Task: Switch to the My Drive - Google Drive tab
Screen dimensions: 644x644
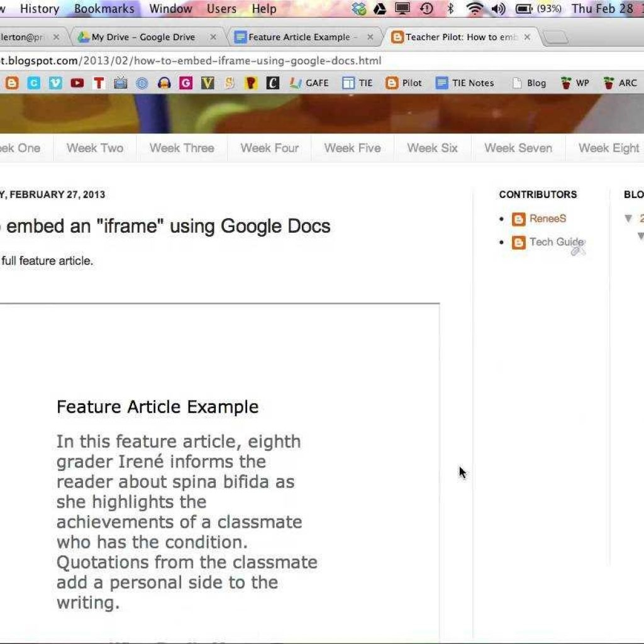Action: click(x=143, y=37)
